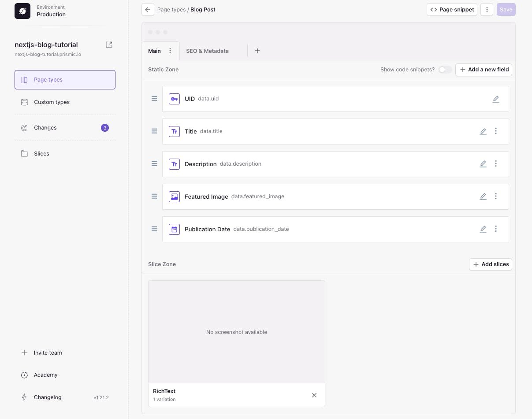The image size is (532, 419).
Task: Click the back arrow beside Page types breadcrumb
Action: [x=148, y=10]
